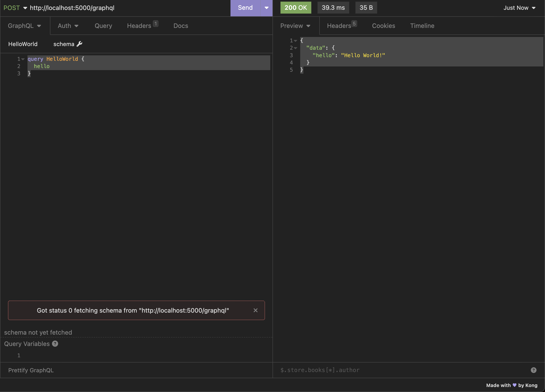Open the Auth dropdown tab
The image size is (545, 392).
pyautogui.click(x=68, y=26)
